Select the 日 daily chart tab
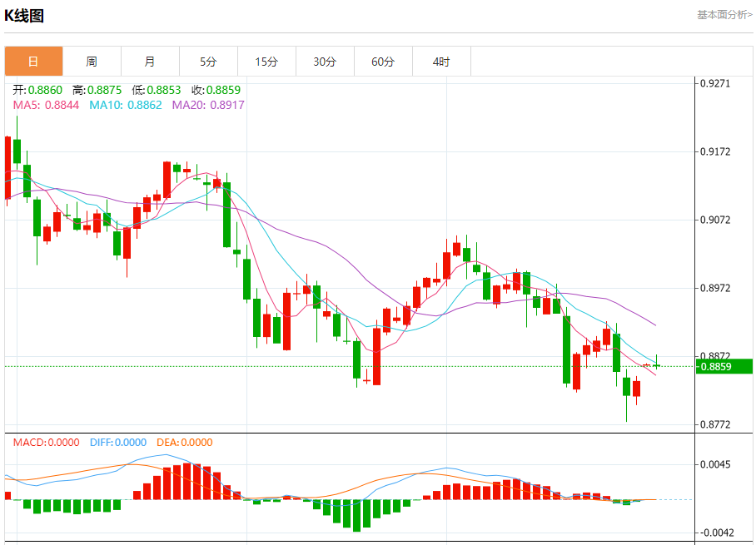 point(34,62)
